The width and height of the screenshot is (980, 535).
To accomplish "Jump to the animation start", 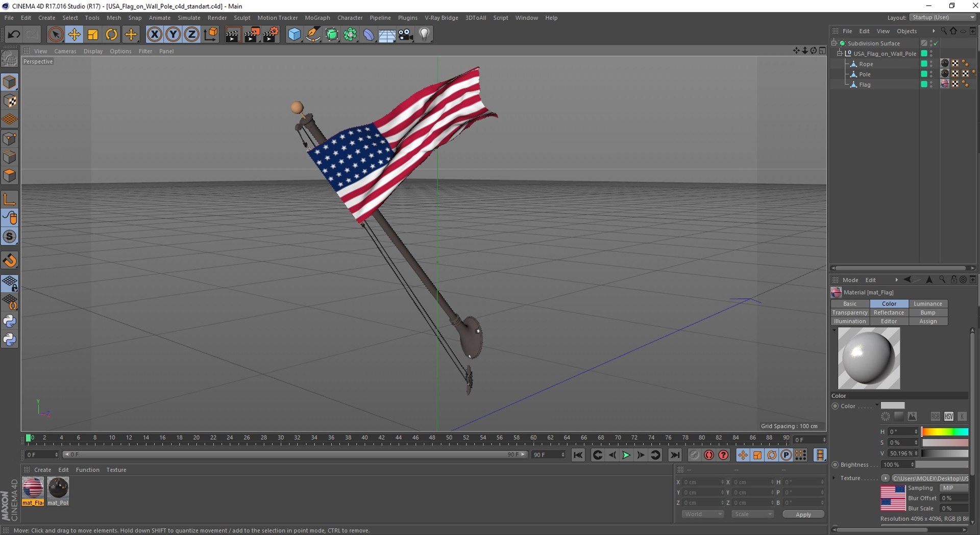I will coord(578,455).
